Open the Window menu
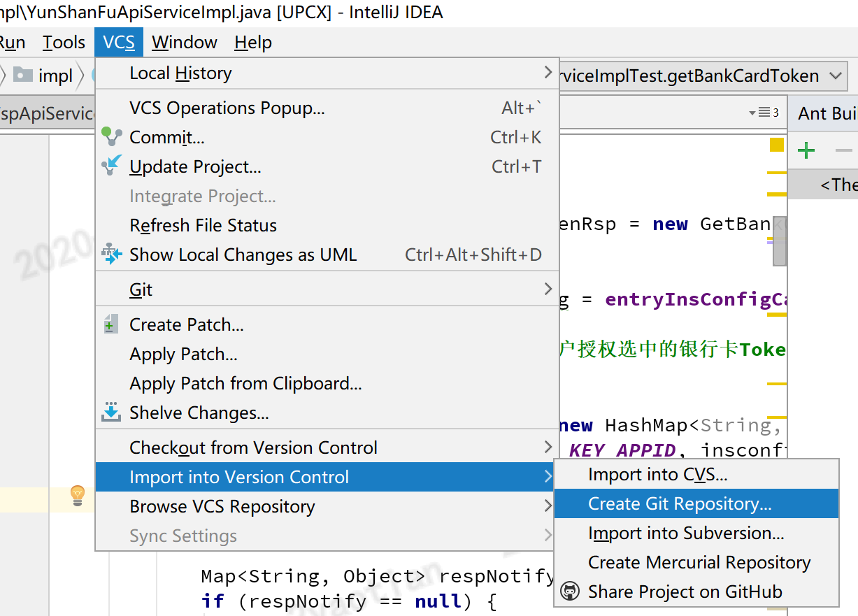The height and width of the screenshot is (616, 858). click(185, 43)
